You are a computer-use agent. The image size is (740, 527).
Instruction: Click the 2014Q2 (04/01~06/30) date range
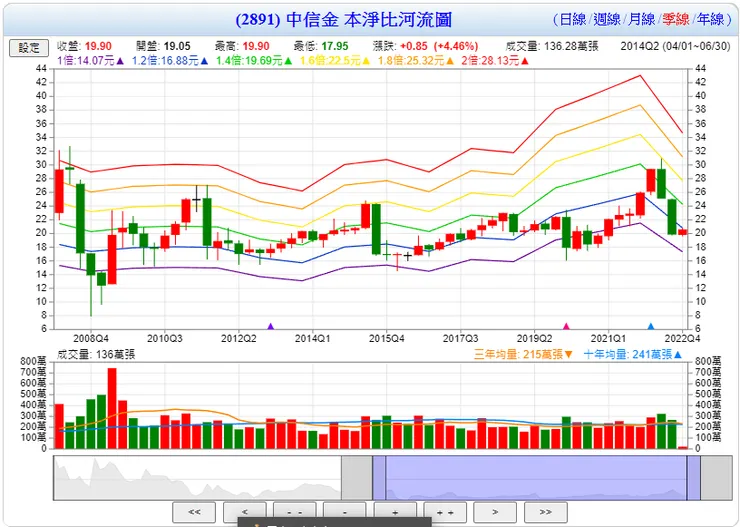click(x=676, y=46)
